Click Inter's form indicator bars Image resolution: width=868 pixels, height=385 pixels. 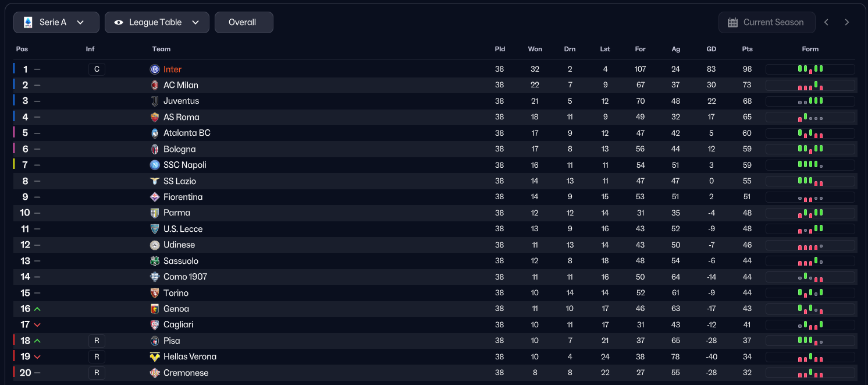(x=810, y=69)
